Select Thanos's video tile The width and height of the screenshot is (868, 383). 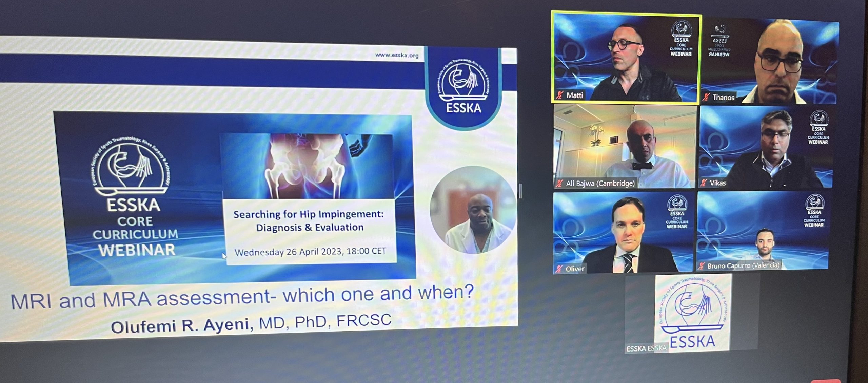click(x=770, y=61)
